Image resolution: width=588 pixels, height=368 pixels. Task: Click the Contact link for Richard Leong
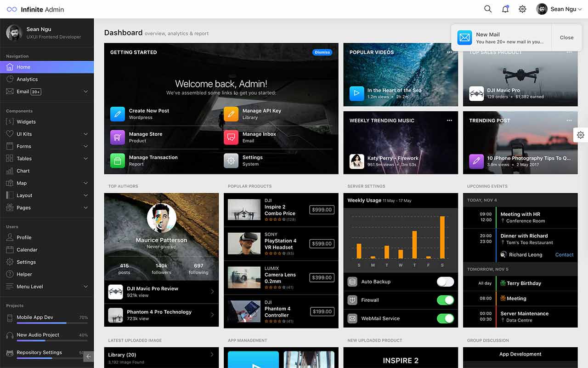click(x=564, y=255)
